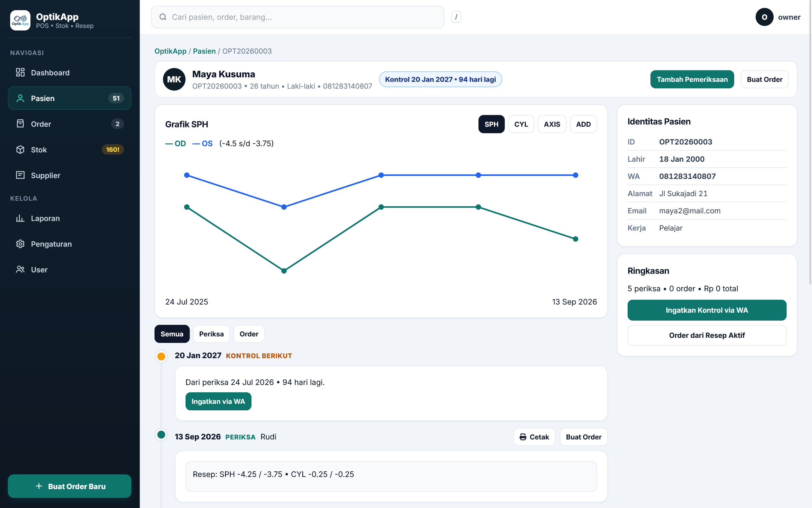Click the plus icon on Buat Order Baru
812x508 pixels.
coord(39,486)
